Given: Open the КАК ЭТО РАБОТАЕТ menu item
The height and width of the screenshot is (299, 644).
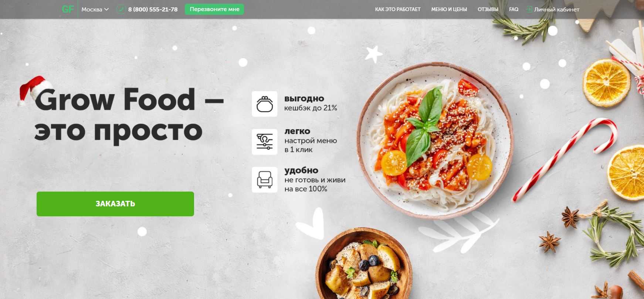Looking at the screenshot, I should pos(398,9).
